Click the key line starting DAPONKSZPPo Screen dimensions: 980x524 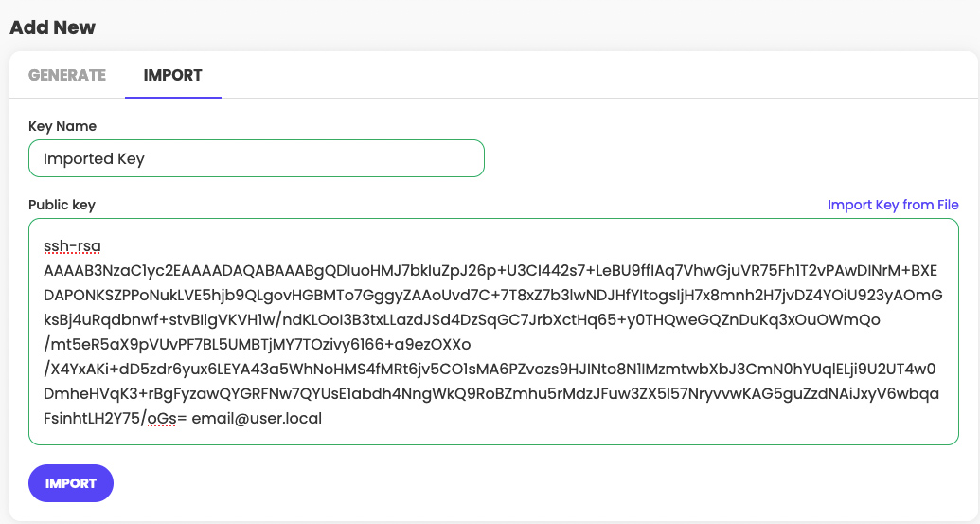coord(492,295)
